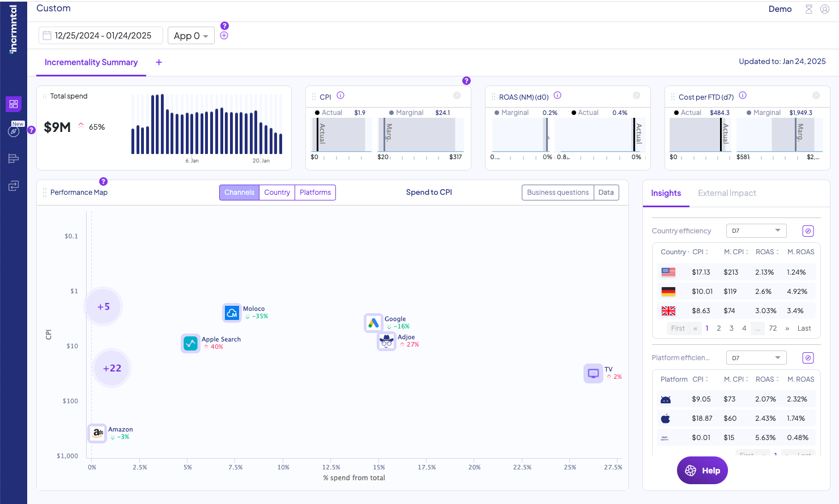Click the user profile icon top right

[825, 9]
